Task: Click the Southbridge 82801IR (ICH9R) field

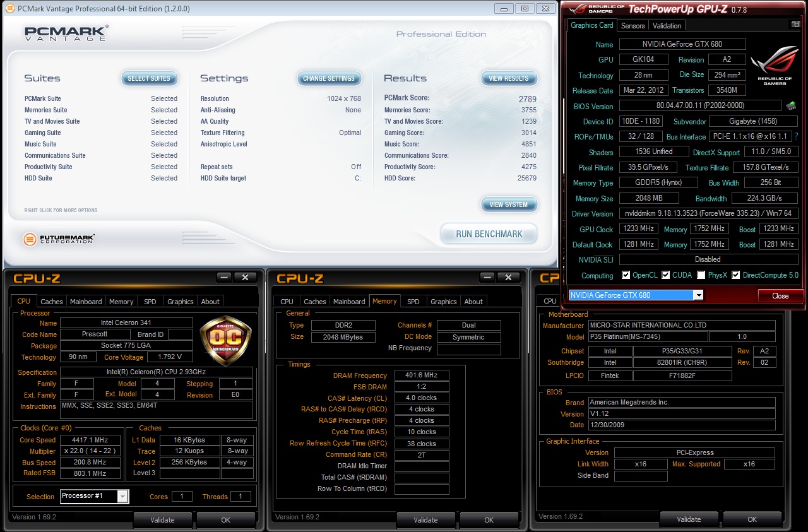Action: (x=682, y=362)
